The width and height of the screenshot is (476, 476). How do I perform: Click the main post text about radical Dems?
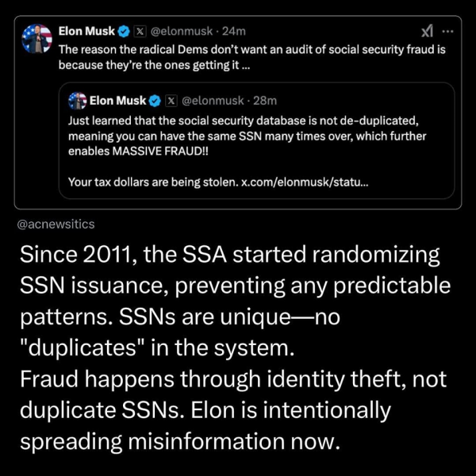point(252,57)
